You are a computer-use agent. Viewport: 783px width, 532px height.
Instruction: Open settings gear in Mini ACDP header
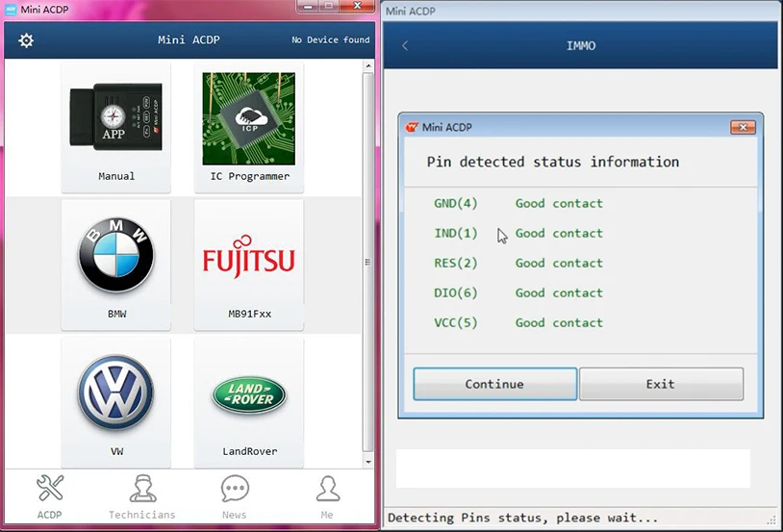[x=26, y=40]
